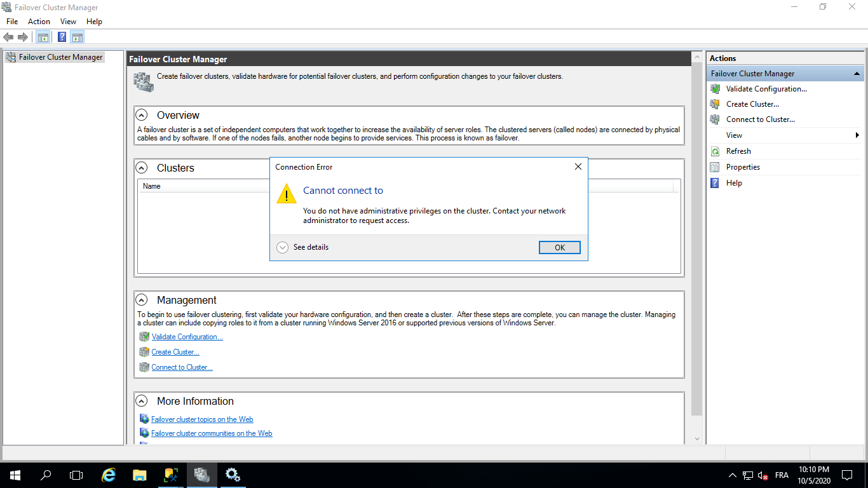Screen dimensions: 868x488
Task: Collapse the Overview section
Action: point(143,115)
